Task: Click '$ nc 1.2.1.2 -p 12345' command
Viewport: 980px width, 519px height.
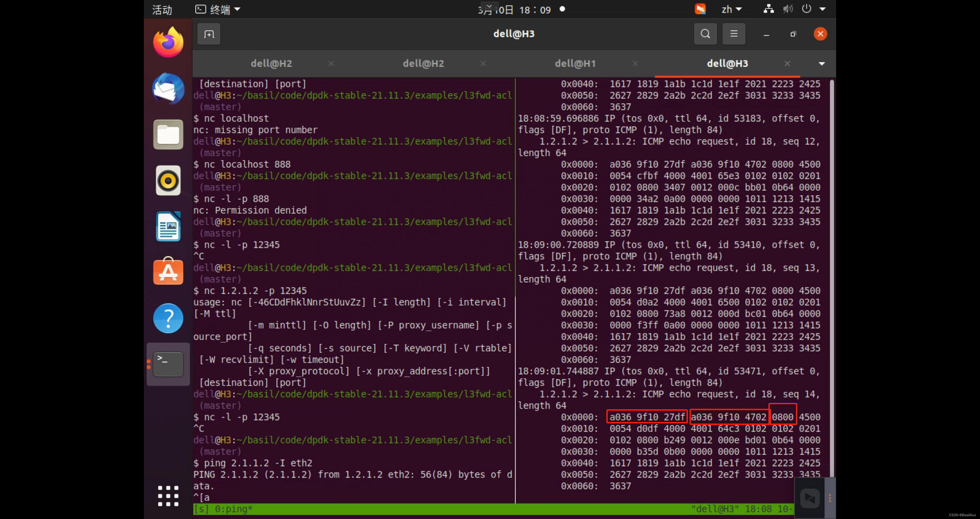Action: (x=250, y=291)
